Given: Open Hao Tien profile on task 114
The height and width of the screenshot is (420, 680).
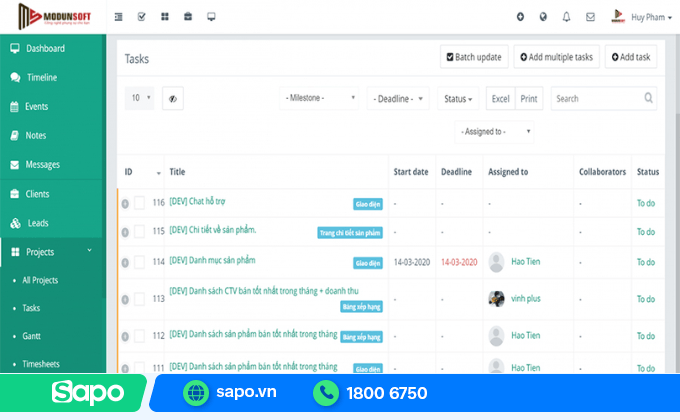Looking at the screenshot, I should pyautogui.click(x=526, y=262).
